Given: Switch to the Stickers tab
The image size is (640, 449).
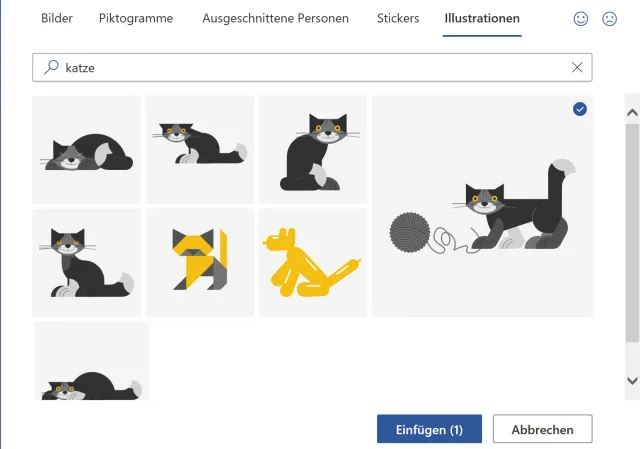Looking at the screenshot, I should 398,19.
